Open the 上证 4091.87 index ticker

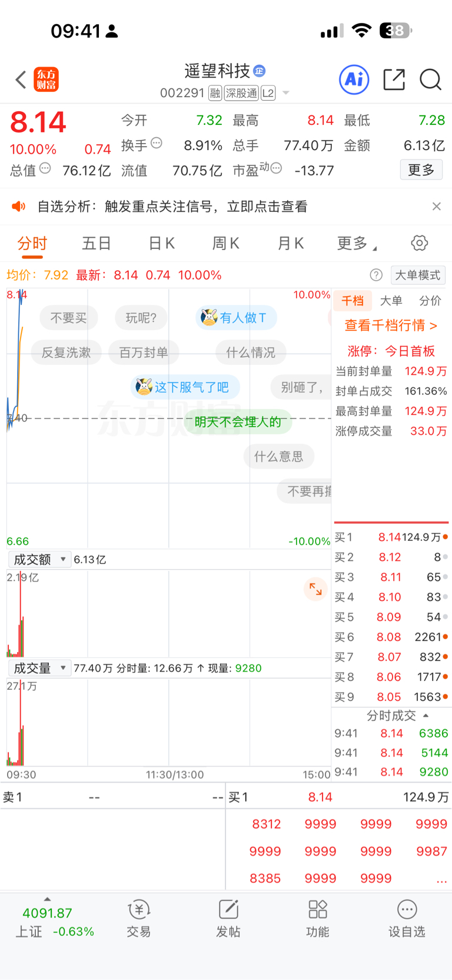click(x=54, y=922)
